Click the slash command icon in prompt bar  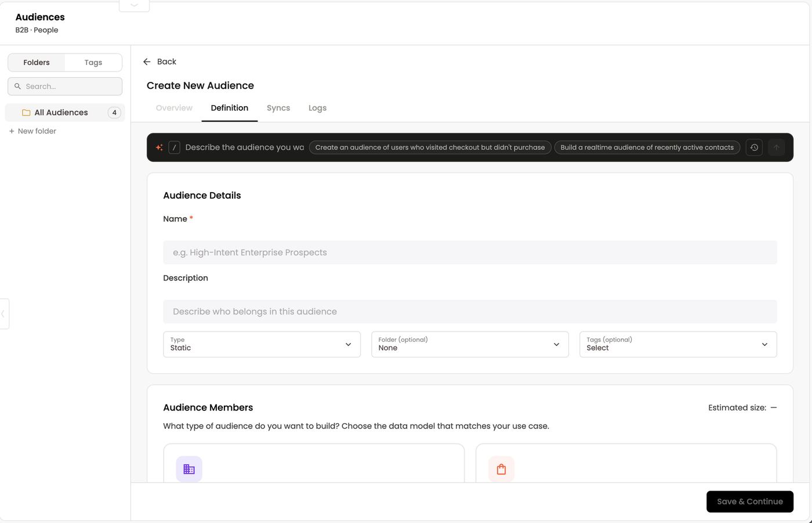tap(174, 147)
